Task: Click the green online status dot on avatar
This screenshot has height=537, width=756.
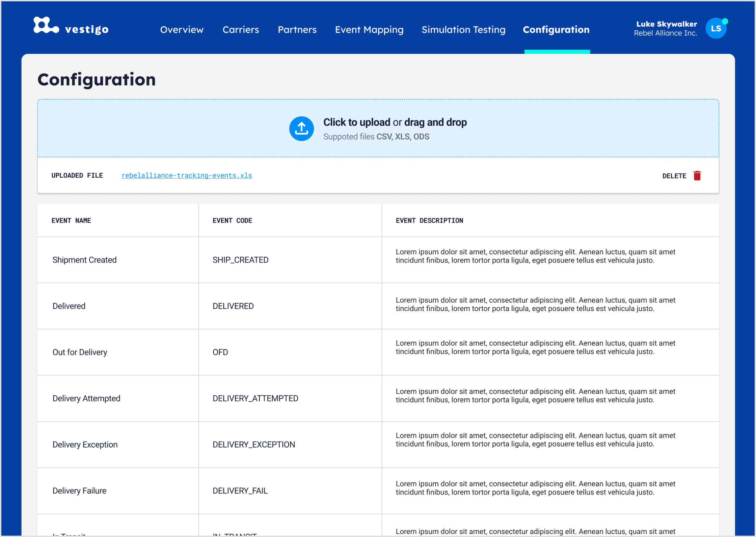Action: [725, 21]
